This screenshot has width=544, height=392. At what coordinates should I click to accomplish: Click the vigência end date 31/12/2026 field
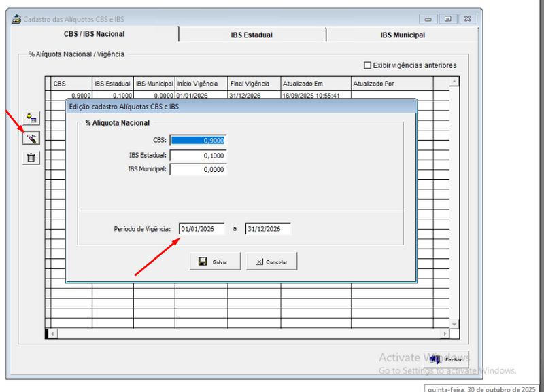[x=268, y=229]
